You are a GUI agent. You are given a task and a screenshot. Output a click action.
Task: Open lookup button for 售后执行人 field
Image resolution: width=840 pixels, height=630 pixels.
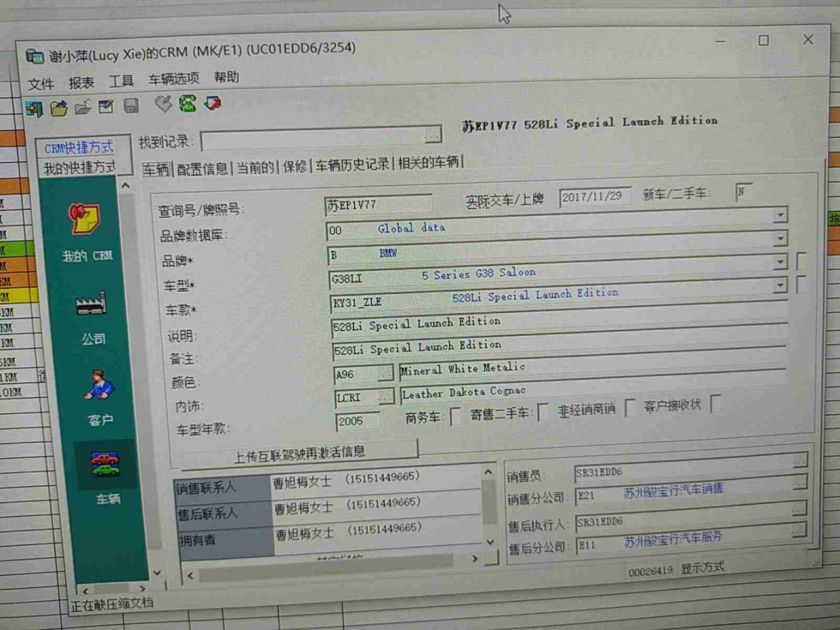[x=799, y=507]
